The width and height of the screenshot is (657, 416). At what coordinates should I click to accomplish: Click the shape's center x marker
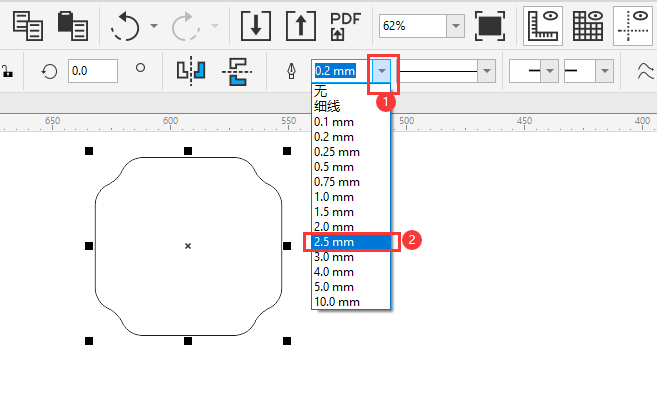click(188, 246)
